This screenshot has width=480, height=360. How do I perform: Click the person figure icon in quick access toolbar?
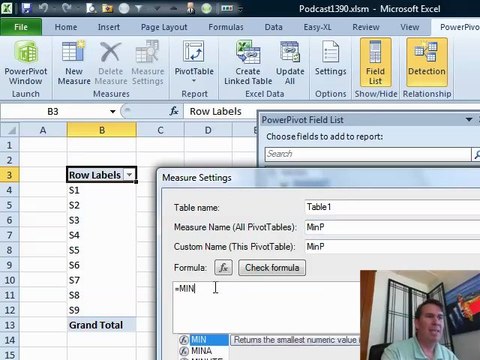coord(190,8)
